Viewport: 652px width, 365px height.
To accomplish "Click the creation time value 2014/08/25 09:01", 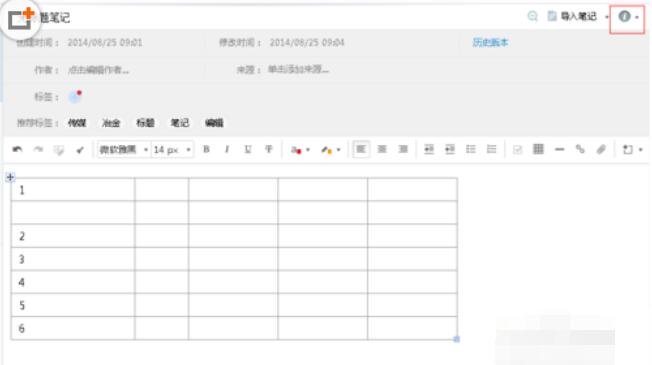I will tap(105, 42).
